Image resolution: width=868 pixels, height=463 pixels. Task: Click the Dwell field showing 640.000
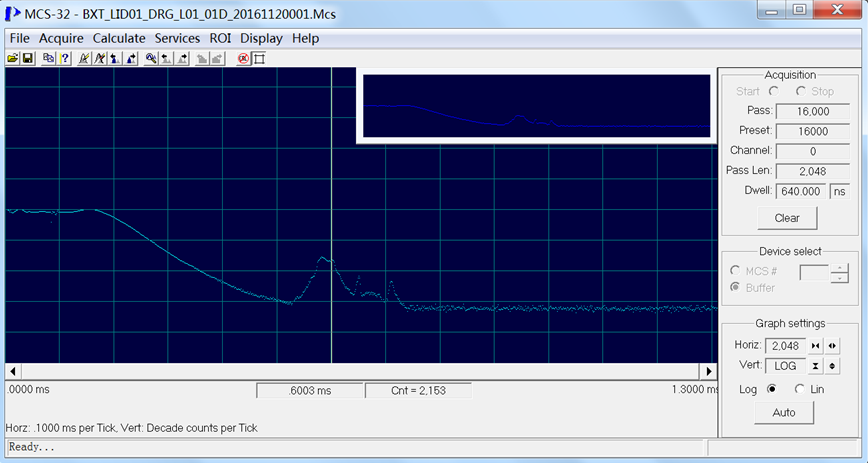(800, 191)
